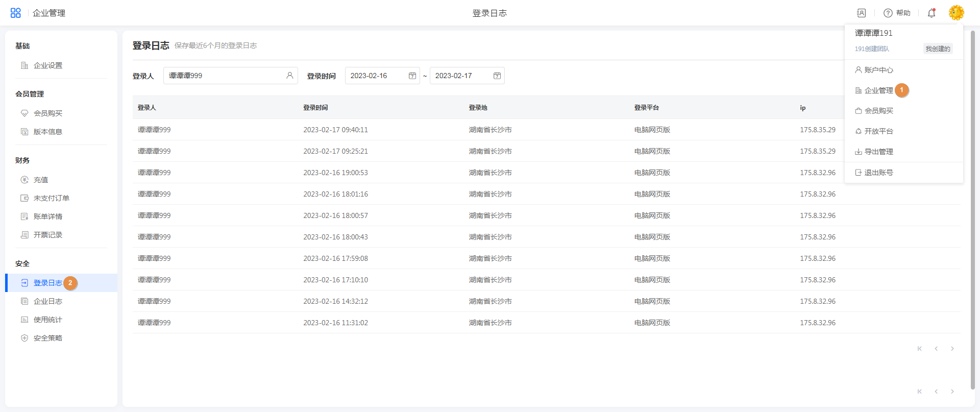Open 开放平台 from the dropdown menu
This screenshot has width=980, height=412.
coord(878,131)
